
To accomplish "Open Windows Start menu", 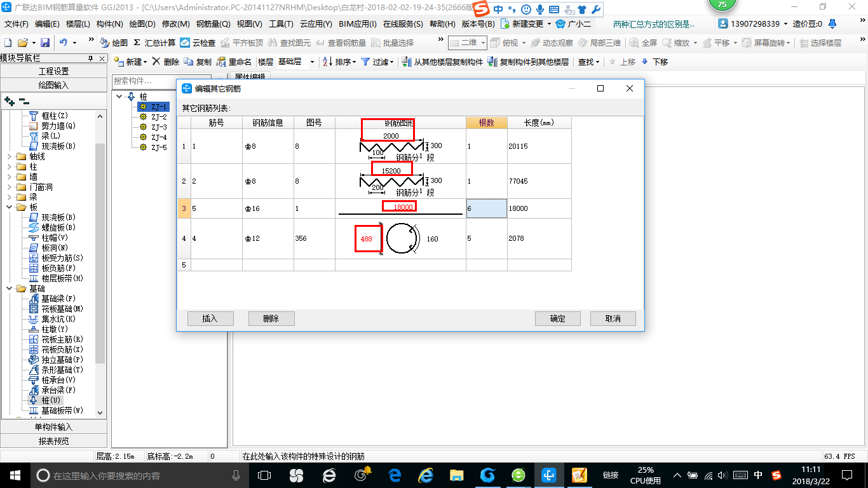I will [15, 475].
